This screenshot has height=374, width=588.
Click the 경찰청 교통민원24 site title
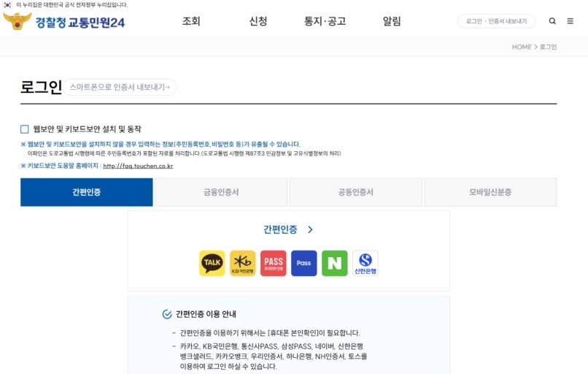point(80,23)
